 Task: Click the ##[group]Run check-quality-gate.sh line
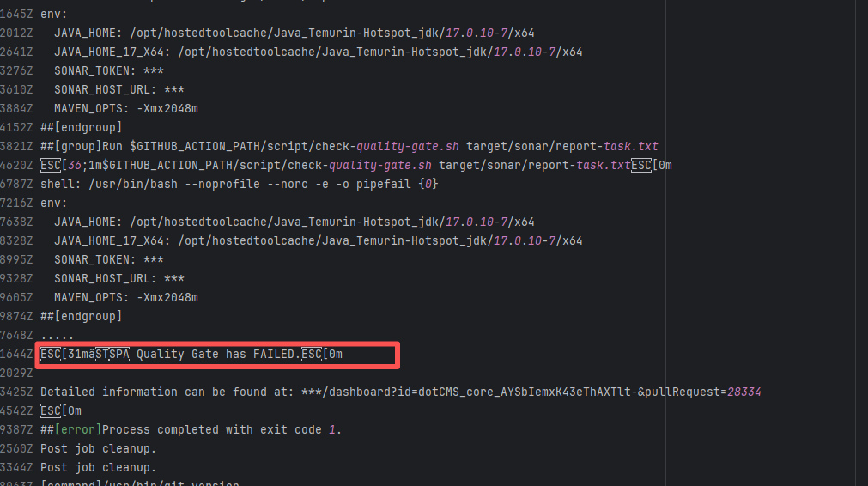pyautogui.click(x=343, y=146)
